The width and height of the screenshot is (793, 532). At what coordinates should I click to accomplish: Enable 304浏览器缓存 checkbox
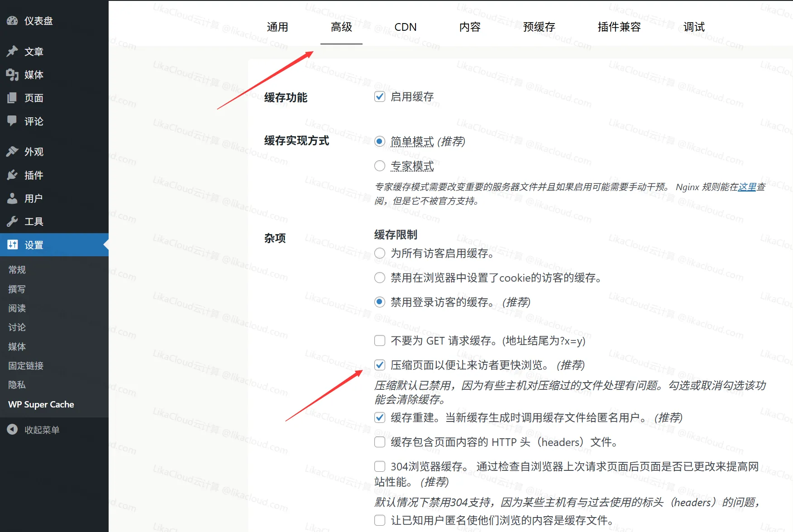coord(379,466)
